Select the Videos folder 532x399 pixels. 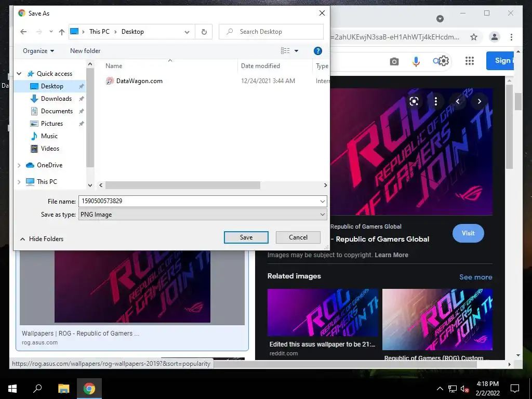(50, 149)
